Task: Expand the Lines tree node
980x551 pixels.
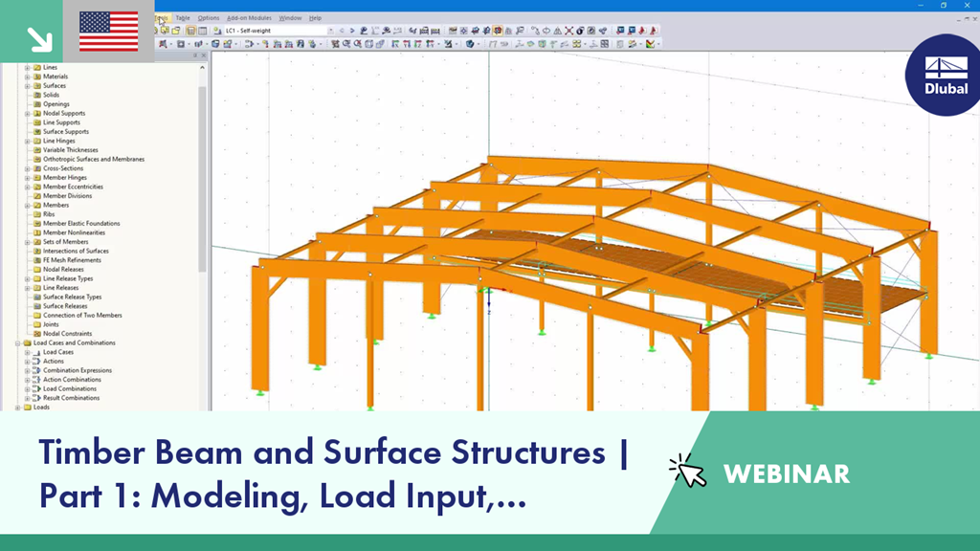Action: point(27,68)
